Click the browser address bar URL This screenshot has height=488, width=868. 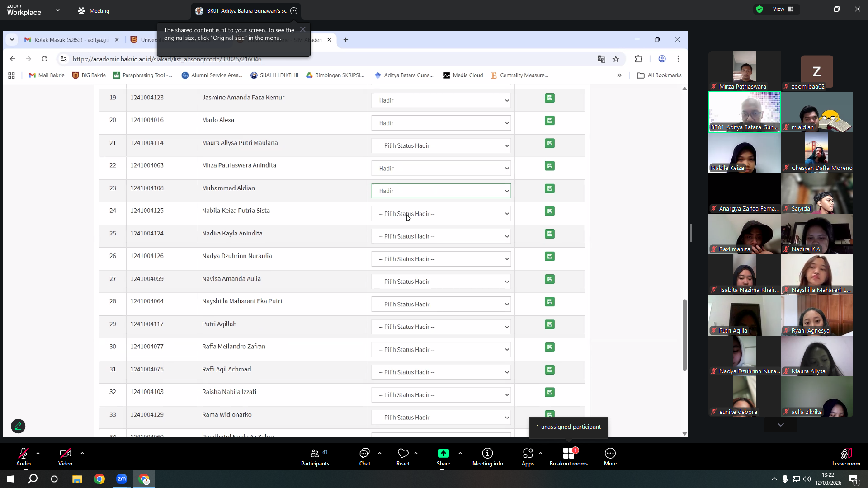point(167,59)
